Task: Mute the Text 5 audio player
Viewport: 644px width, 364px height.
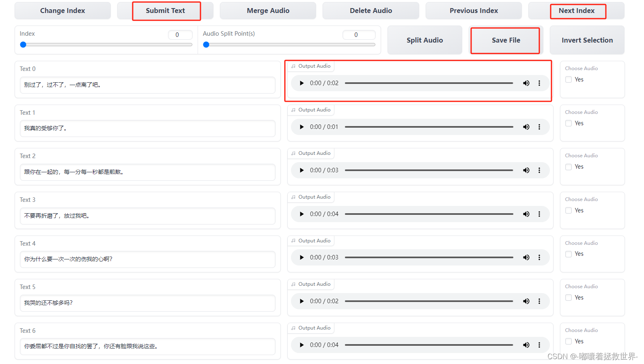Action: click(526, 301)
